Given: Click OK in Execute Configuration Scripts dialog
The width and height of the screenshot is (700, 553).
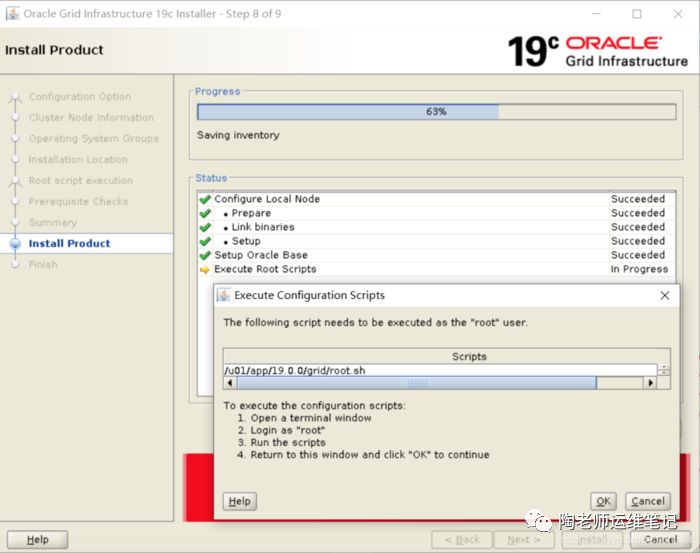Looking at the screenshot, I should coord(603,501).
